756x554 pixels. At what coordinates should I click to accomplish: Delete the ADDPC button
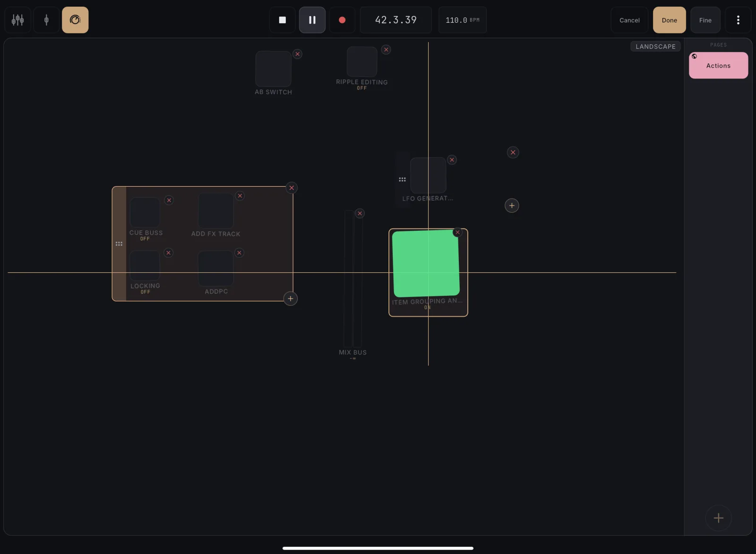click(240, 253)
